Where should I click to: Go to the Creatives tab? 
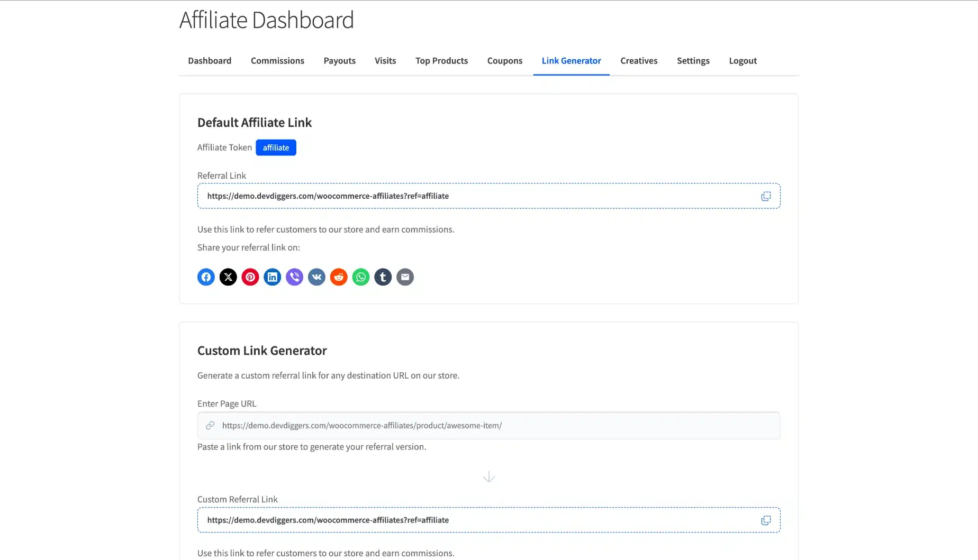click(x=639, y=61)
